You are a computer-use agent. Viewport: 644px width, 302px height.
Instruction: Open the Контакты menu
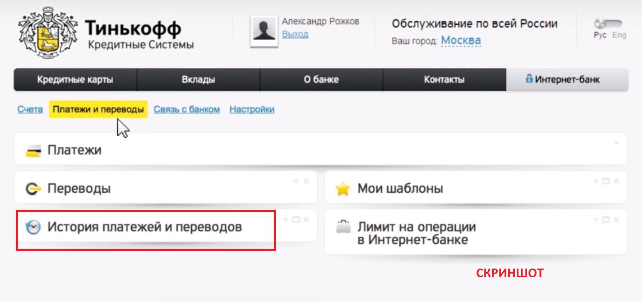click(x=445, y=80)
